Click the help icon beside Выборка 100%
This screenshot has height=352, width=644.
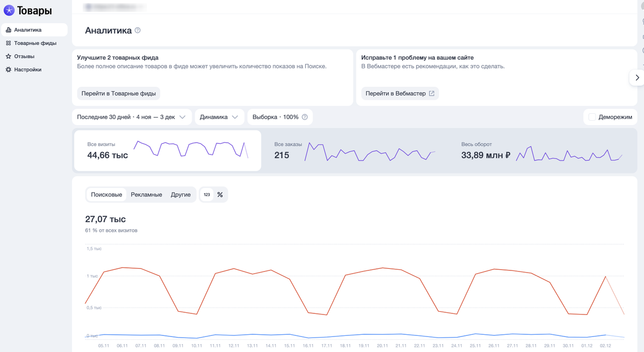(x=305, y=117)
